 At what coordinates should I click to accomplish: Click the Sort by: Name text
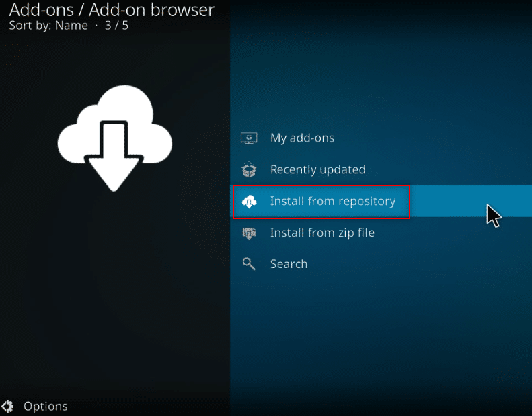(48, 26)
